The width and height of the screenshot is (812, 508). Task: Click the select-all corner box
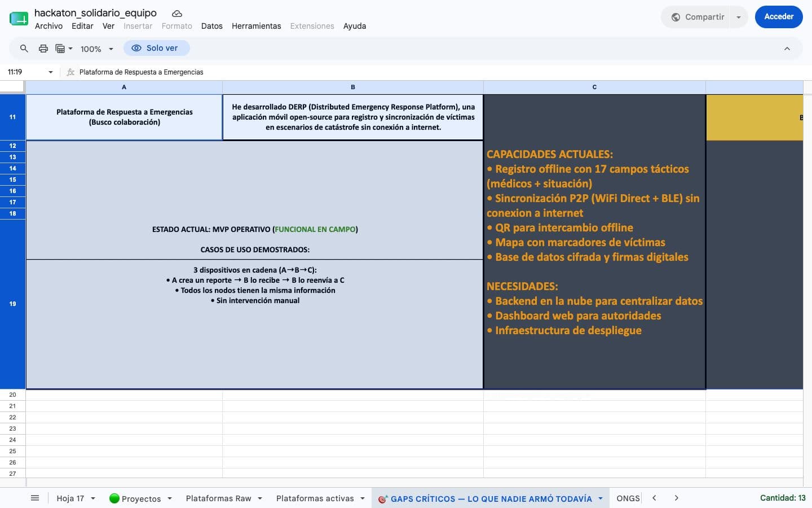click(12, 86)
